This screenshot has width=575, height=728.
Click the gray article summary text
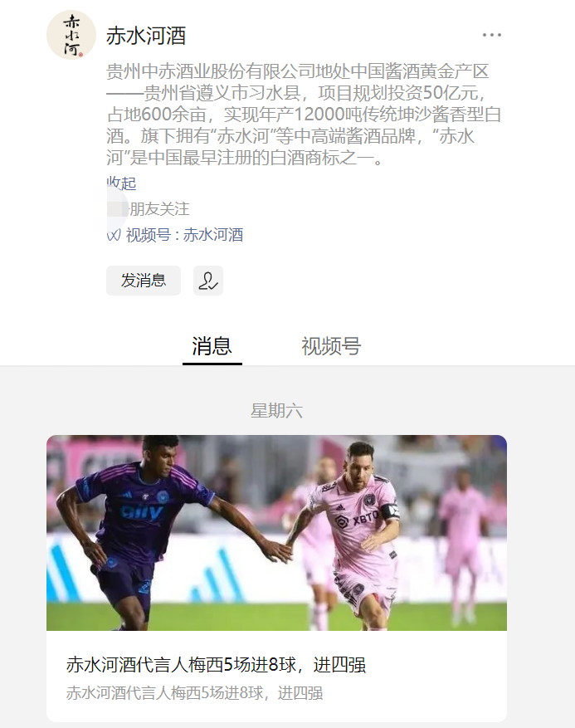coord(194,692)
